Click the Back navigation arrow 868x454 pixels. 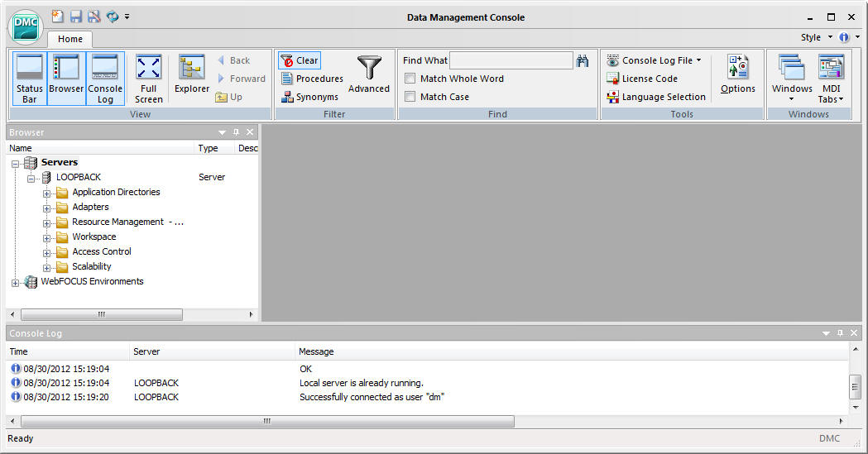[x=234, y=60]
